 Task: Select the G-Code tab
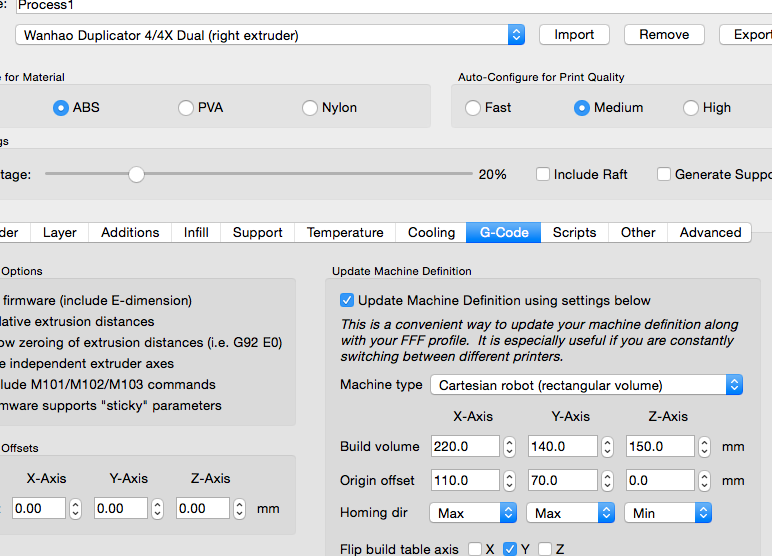pos(504,232)
